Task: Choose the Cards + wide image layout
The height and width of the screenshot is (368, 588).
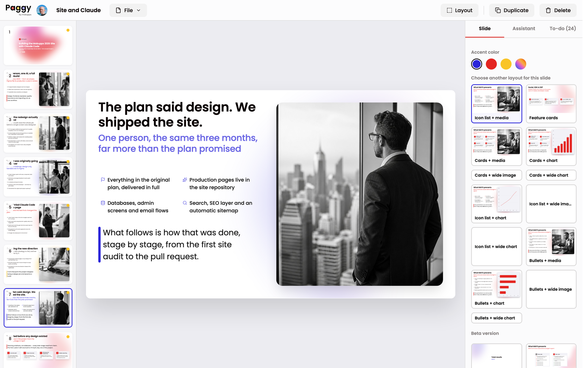Action: click(497, 175)
